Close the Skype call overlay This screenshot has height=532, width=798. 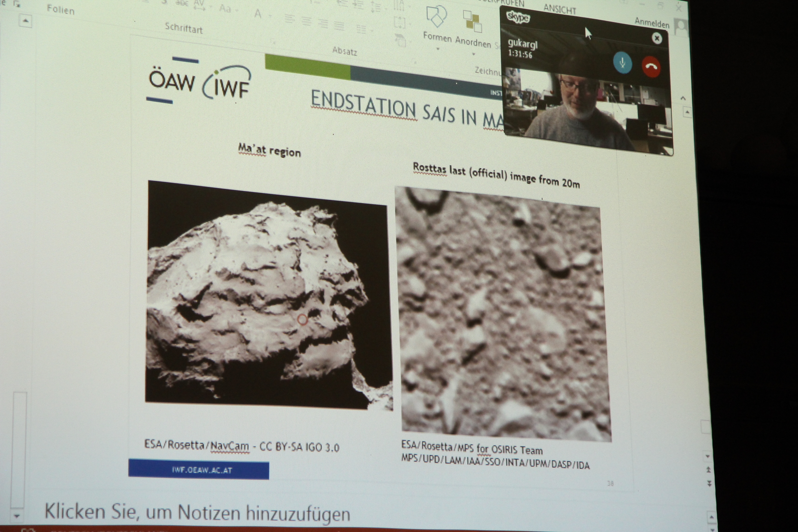pyautogui.click(x=657, y=38)
